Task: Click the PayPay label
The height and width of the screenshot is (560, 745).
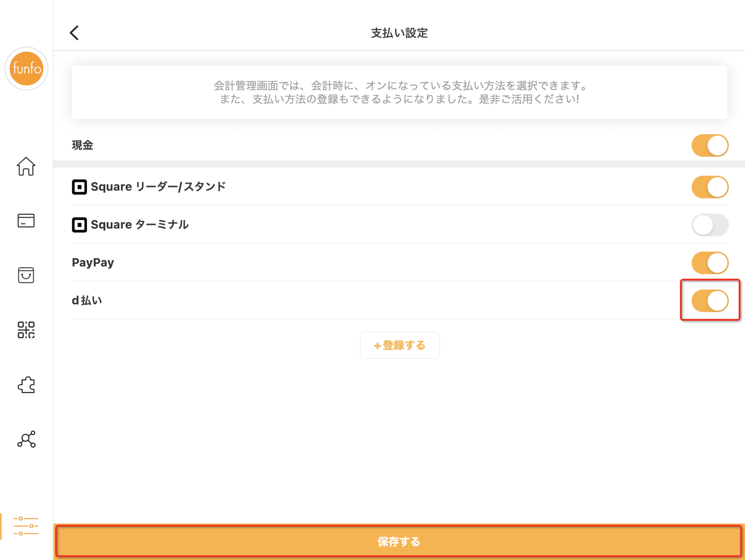Action: click(93, 263)
